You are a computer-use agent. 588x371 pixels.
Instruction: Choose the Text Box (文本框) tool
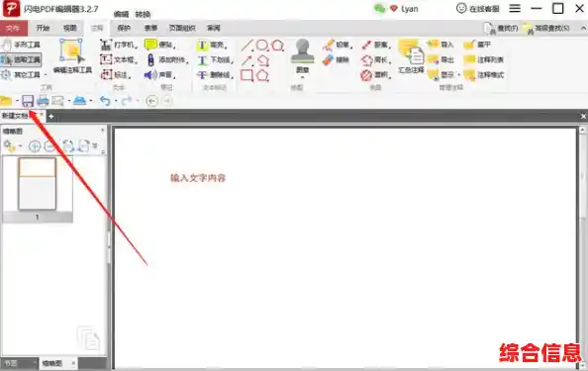pyautogui.click(x=119, y=59)
